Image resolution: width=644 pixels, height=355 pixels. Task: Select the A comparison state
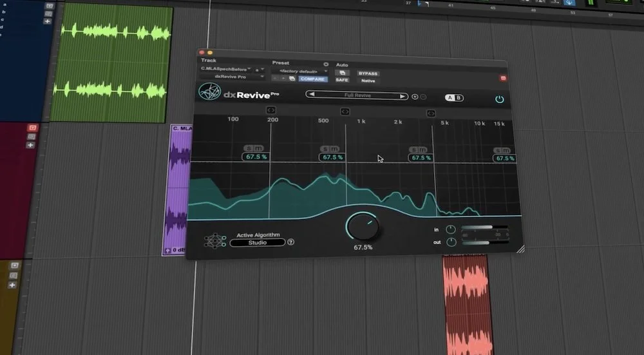tap(450, 97)
